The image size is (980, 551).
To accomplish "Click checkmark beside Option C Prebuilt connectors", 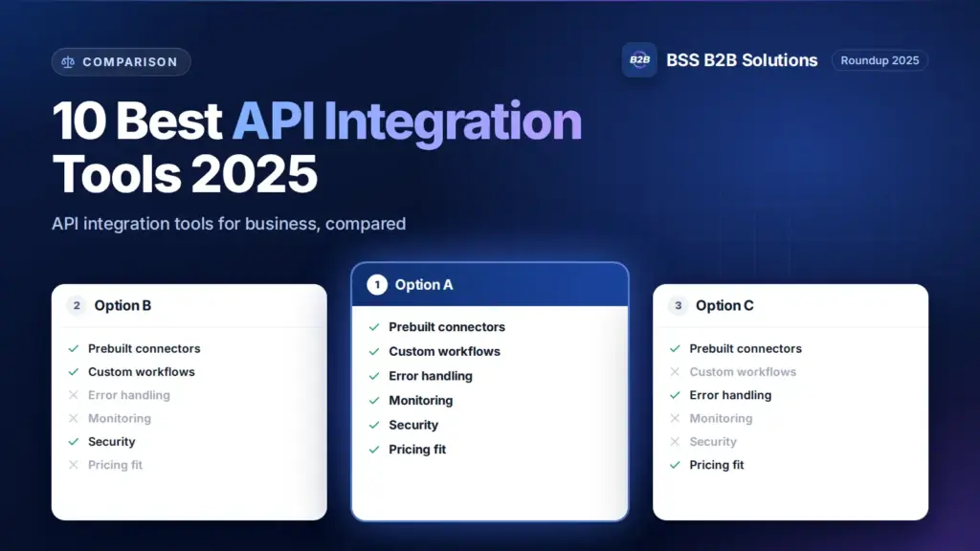I will tap(675, 348).
